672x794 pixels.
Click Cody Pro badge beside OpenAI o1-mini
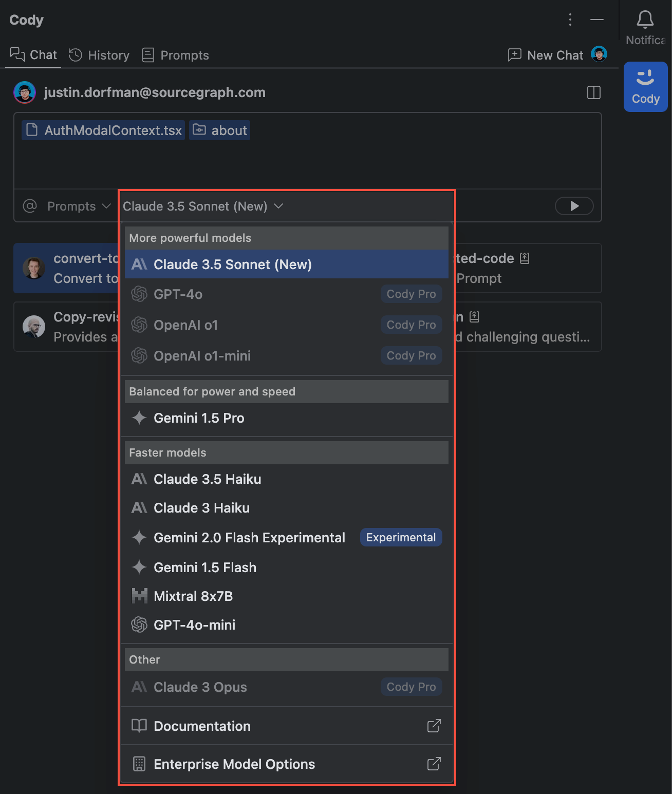pos(411,355)
